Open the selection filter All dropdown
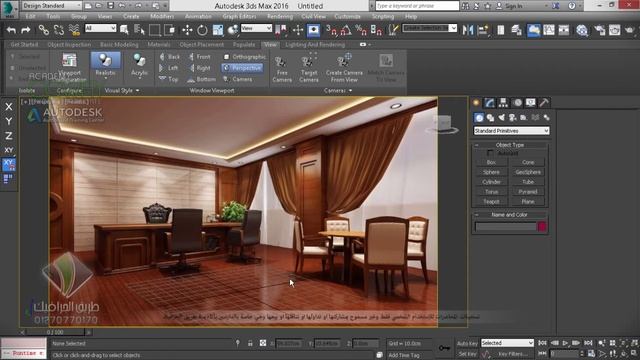 point(100,28)
